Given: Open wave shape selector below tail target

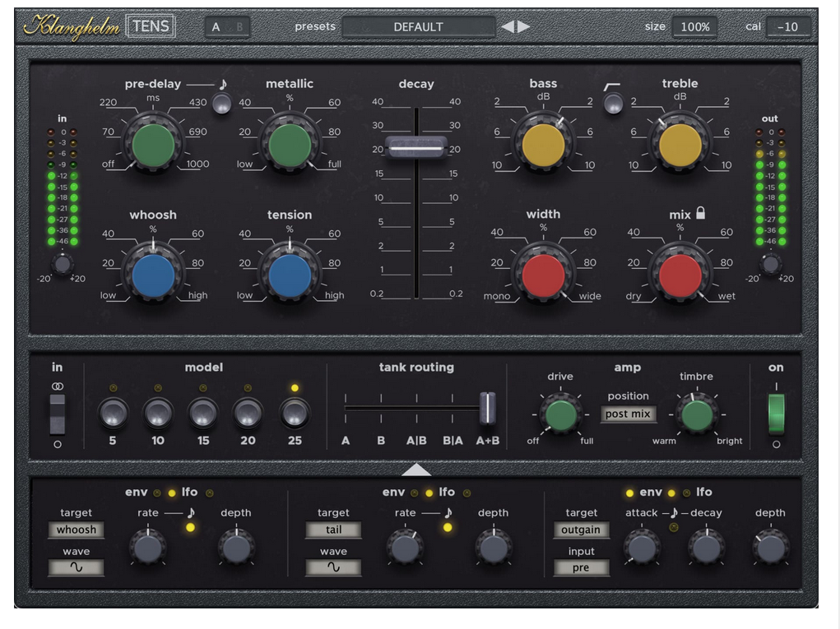Looking at the screenshot, I should (333, 567).
